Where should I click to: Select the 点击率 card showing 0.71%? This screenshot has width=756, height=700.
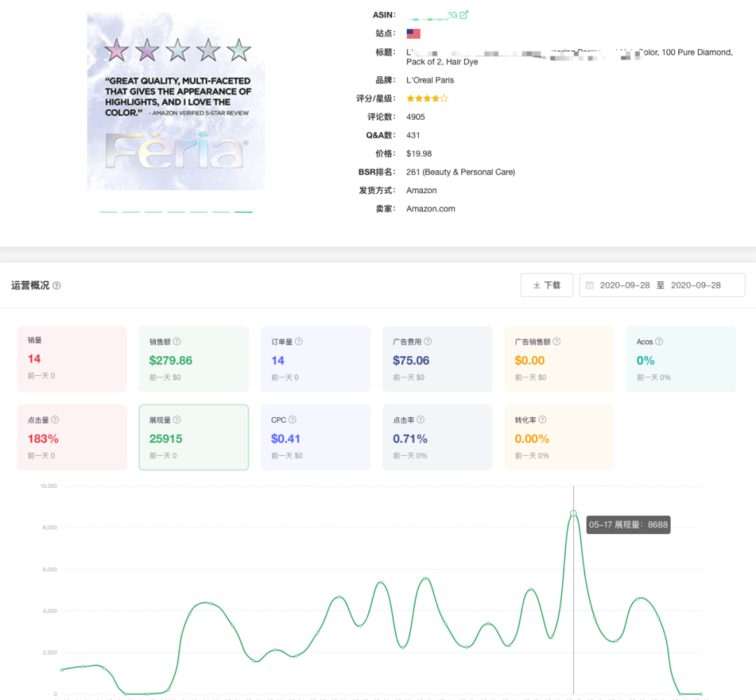(437, 437)
